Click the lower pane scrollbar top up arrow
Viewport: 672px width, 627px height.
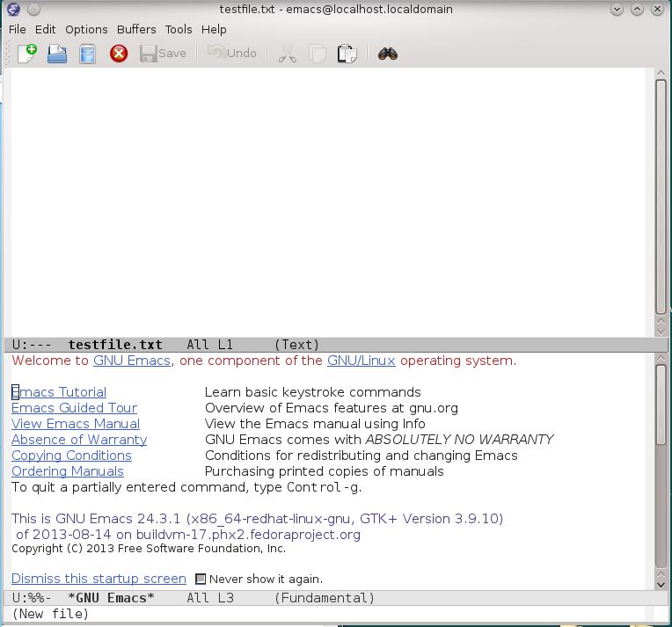661,358
